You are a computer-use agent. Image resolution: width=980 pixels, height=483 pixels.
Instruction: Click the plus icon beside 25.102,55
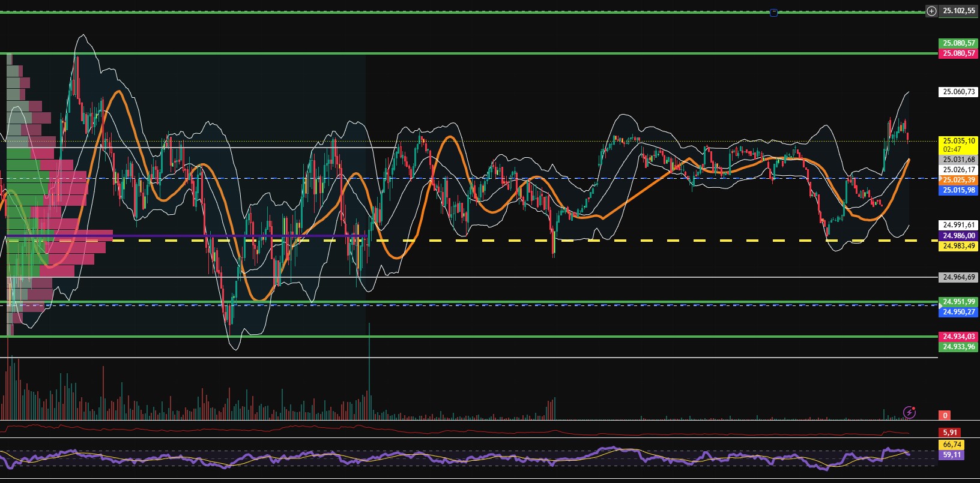click(931, 11)
